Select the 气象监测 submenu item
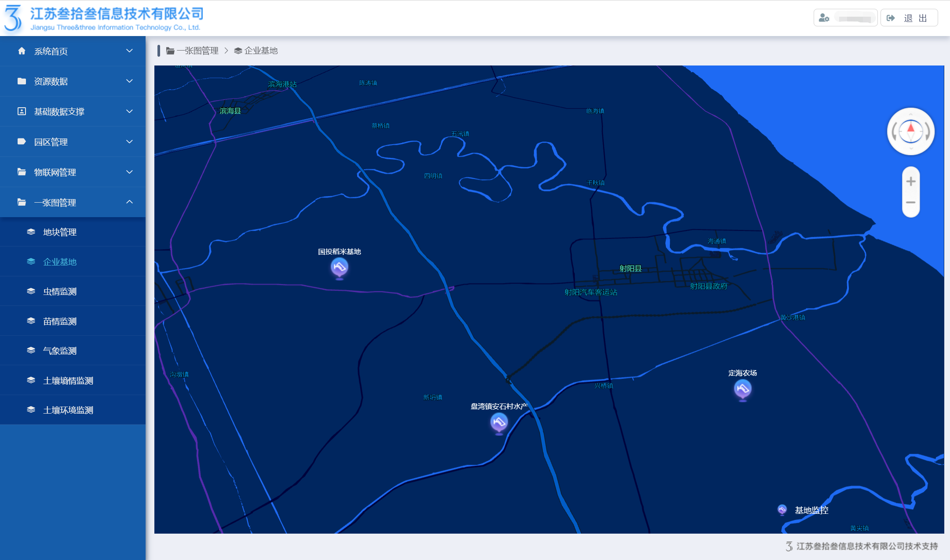 [60, 351]
